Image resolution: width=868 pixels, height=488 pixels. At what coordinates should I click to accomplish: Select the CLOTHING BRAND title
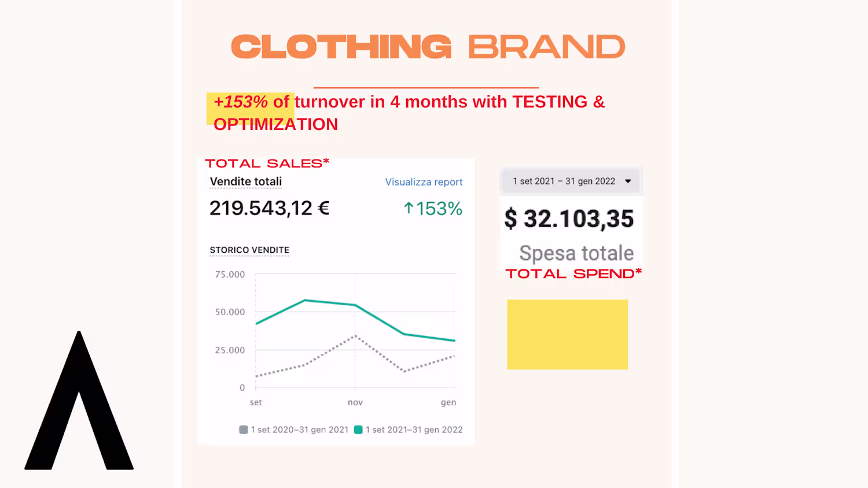(428, 47)
